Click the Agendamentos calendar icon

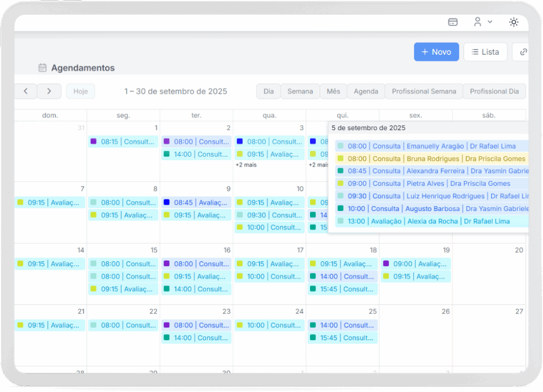pos(43,68)
